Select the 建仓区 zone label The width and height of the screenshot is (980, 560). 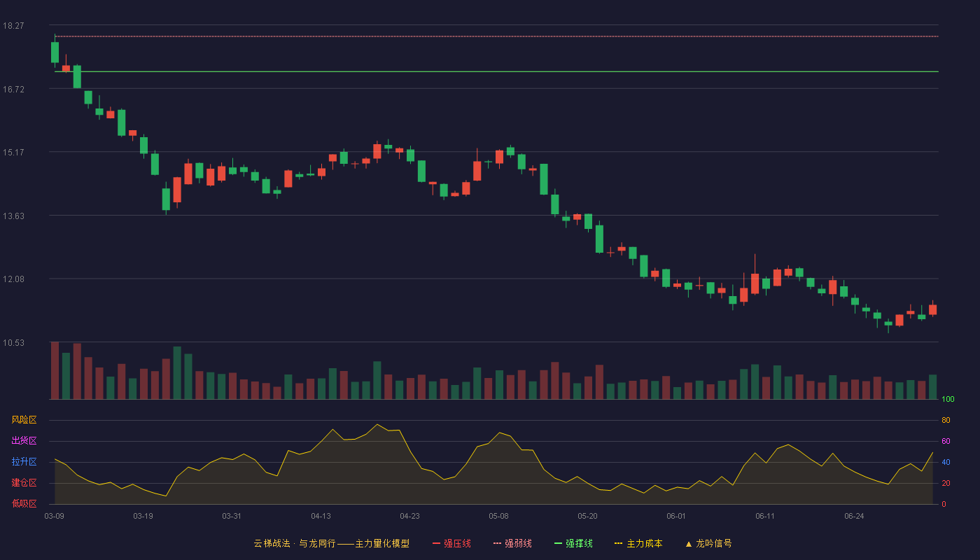click(24, 483)
